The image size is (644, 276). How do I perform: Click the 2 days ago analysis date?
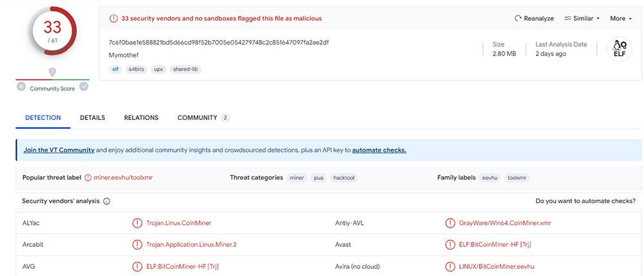coord(551,54)
